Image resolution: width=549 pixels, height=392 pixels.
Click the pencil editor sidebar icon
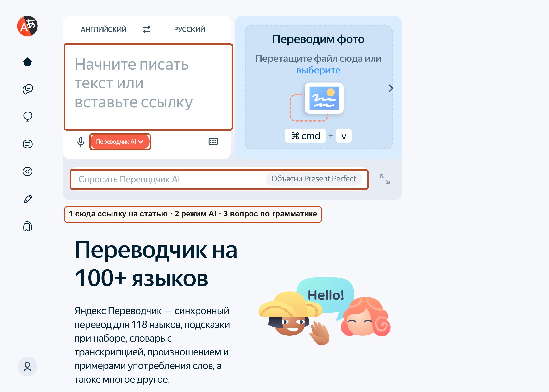(28, 199)
